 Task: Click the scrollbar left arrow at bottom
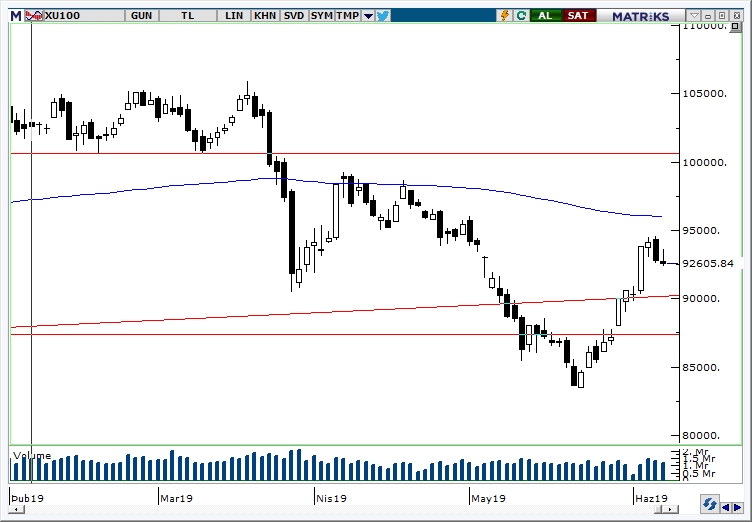(x=16, y=510)
